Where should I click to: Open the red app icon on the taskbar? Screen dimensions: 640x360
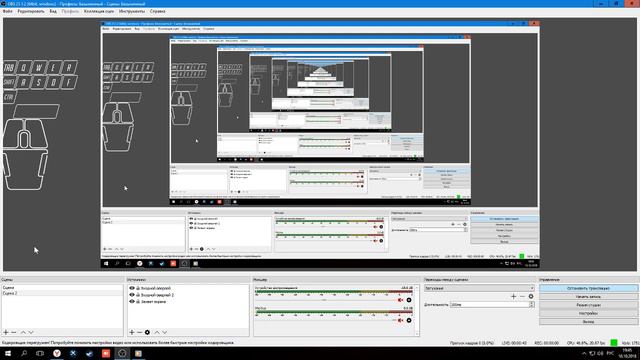click(x=106, y=353)
